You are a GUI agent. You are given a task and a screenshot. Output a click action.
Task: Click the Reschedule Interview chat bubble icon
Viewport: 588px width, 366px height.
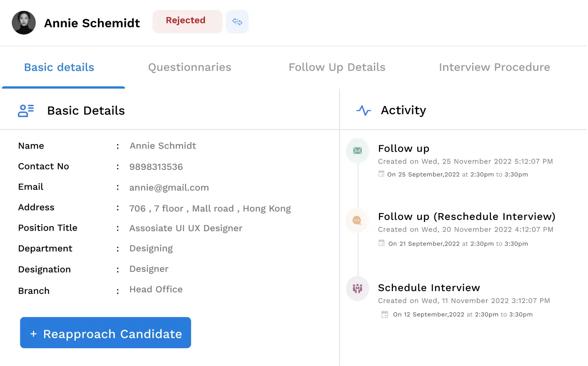tap(357, 220)
